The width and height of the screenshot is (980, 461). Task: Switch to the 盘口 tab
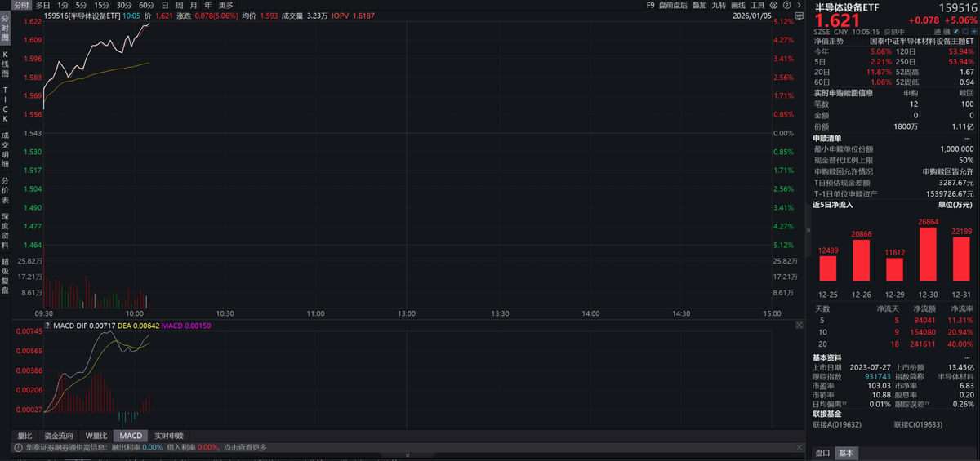click(x=822, y=453)
